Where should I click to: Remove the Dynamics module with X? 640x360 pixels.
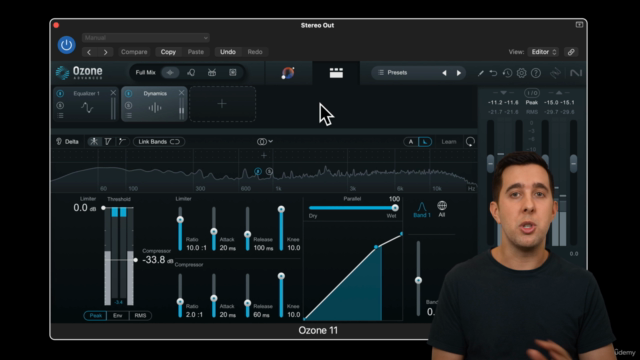(x=181, y=93)
